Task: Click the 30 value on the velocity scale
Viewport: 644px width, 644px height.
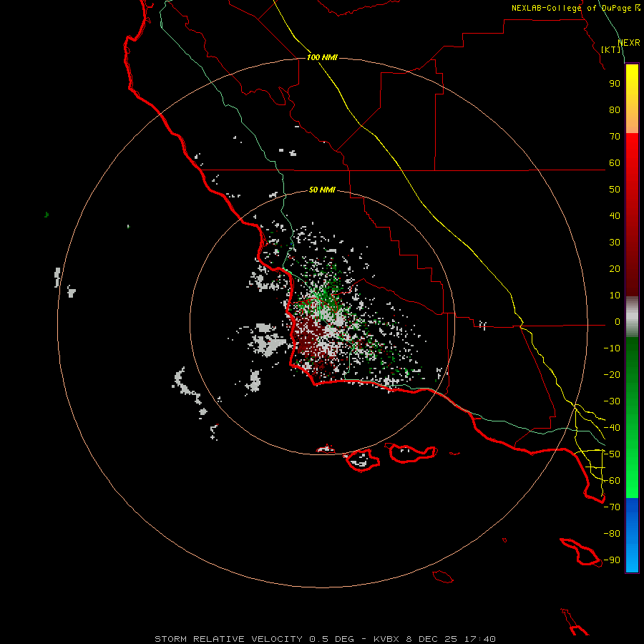Action: [x=615, y=243]
